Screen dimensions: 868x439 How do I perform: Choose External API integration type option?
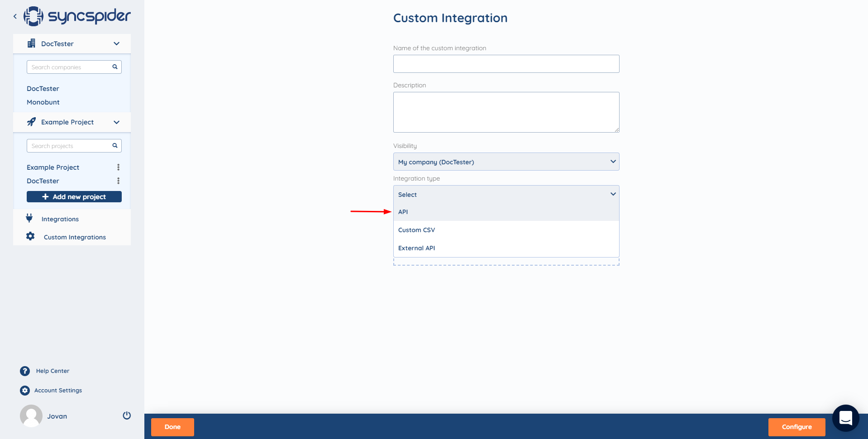(506, 248)
